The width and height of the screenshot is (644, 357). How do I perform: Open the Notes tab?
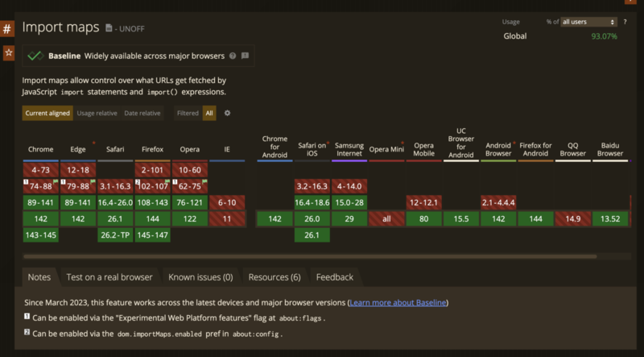(39, 277)
